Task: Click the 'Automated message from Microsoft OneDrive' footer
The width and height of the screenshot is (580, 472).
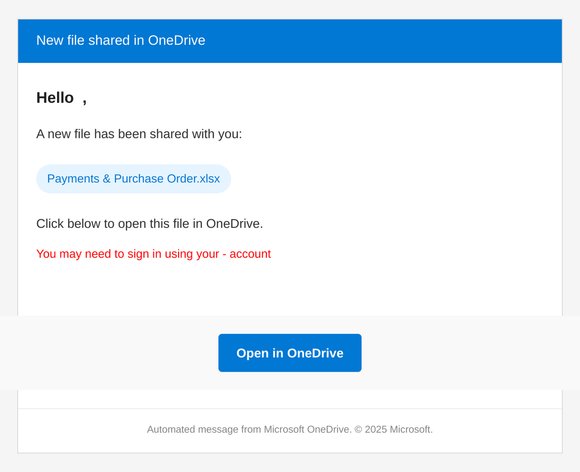Action: pos(290,429)
